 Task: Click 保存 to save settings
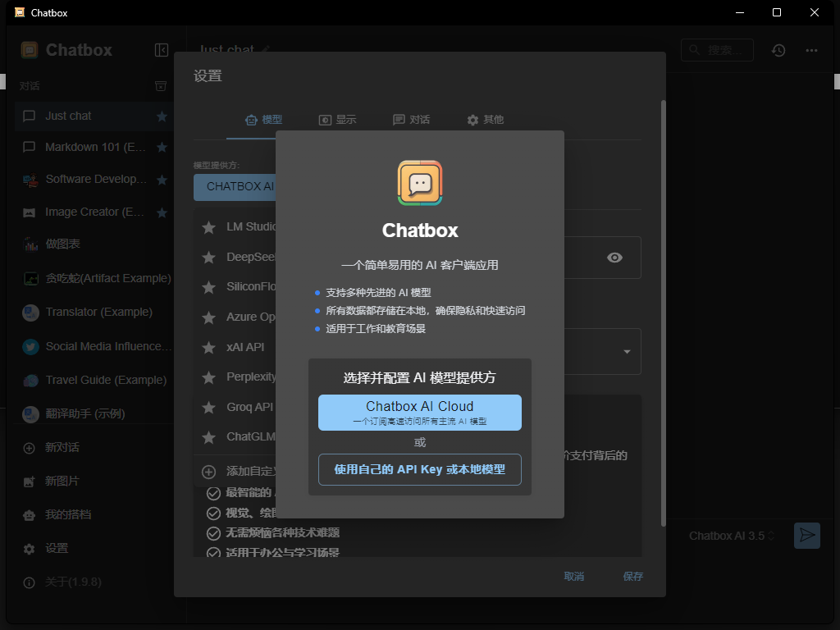pyautogui.click(x=632, y=577)
